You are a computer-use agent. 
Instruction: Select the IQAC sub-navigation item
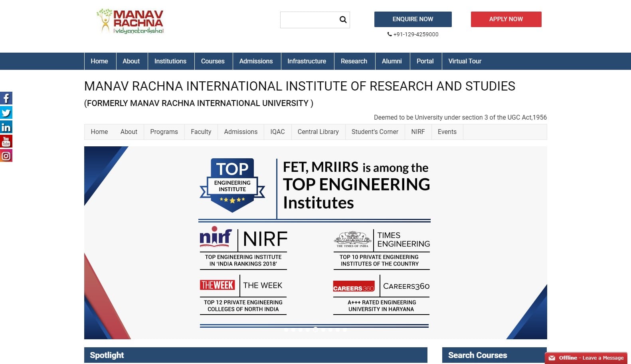(277, 132)
